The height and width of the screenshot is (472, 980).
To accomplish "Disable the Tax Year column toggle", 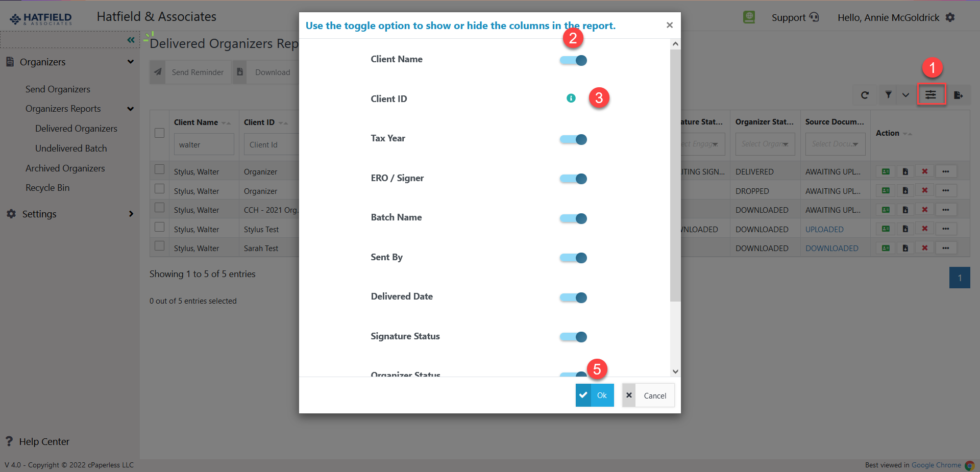I will pos(573,139).
